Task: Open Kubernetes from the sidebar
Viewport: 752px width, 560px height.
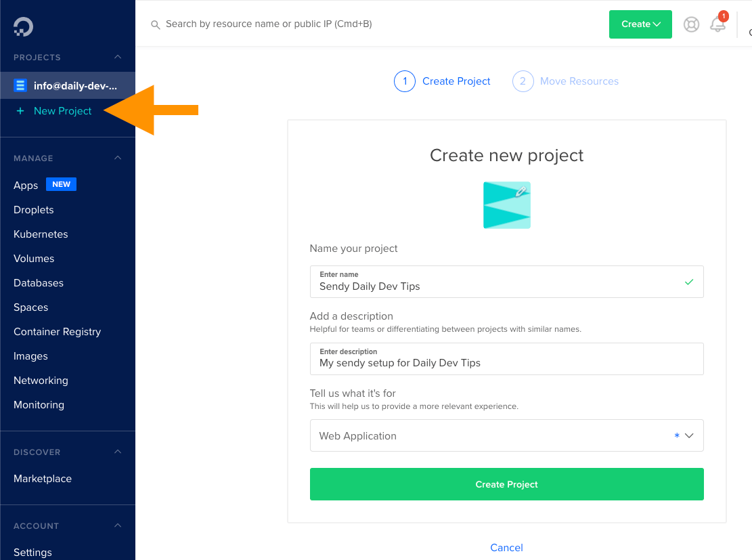Action: 40,234
